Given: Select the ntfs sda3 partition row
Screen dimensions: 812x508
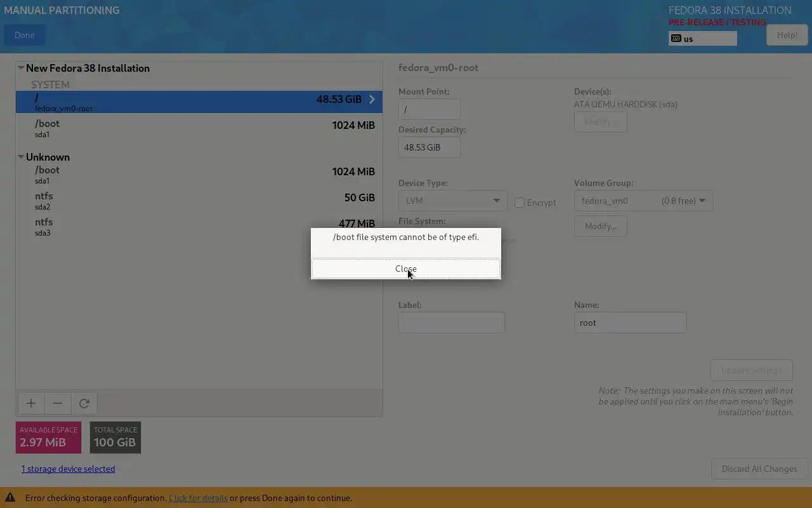Looking at the screenshot, I should 199,226.
